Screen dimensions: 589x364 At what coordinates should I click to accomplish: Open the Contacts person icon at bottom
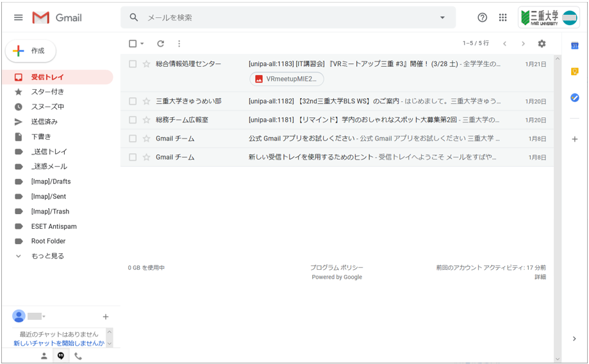tap(44, 356)
